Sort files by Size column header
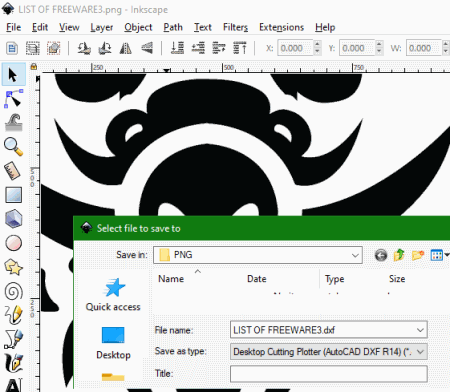 tap(397, 279)
